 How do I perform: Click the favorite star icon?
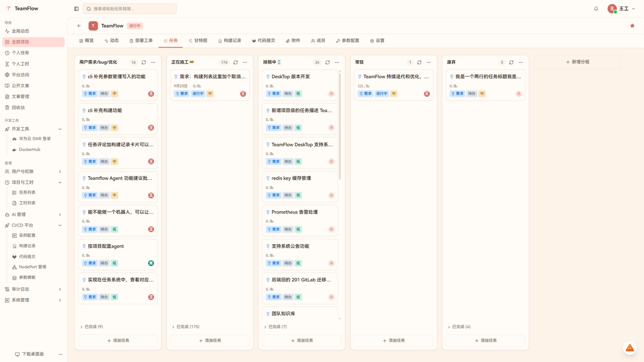pos(632,26)
